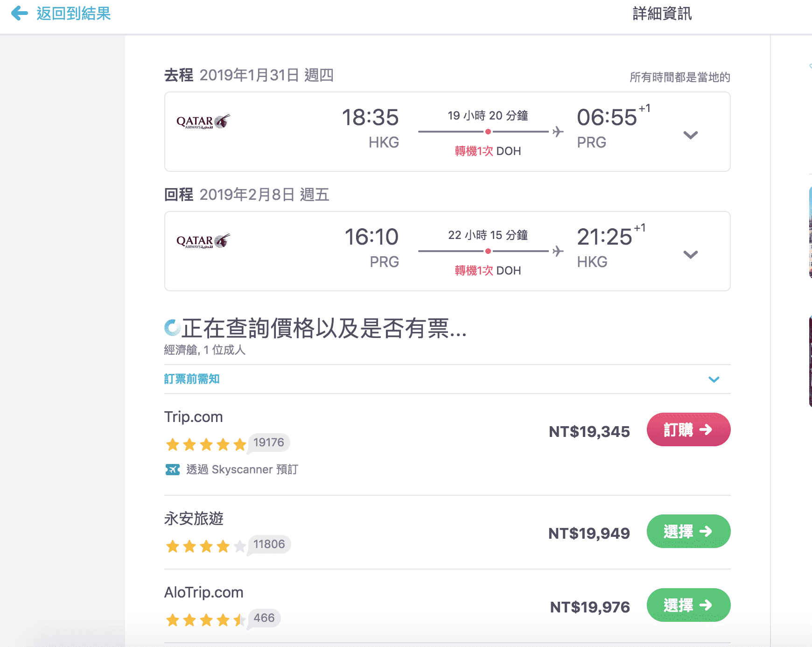Open 訂票前需知 link text

192,379
